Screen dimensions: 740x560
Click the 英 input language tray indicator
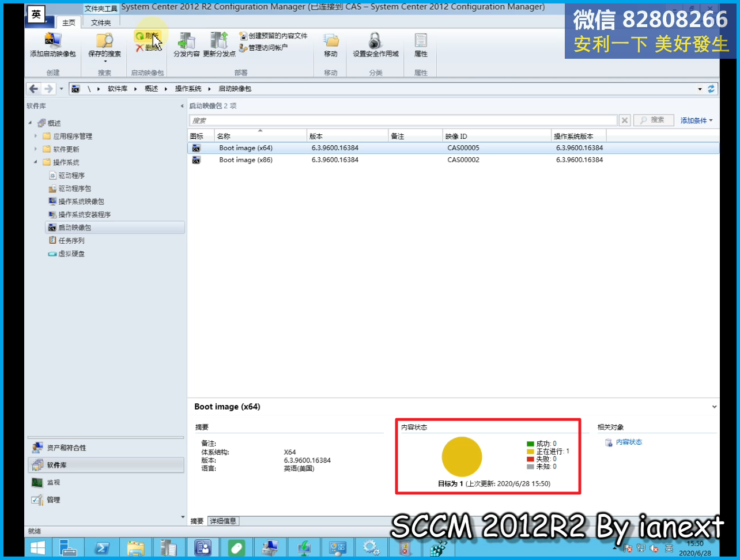(669, 548)
